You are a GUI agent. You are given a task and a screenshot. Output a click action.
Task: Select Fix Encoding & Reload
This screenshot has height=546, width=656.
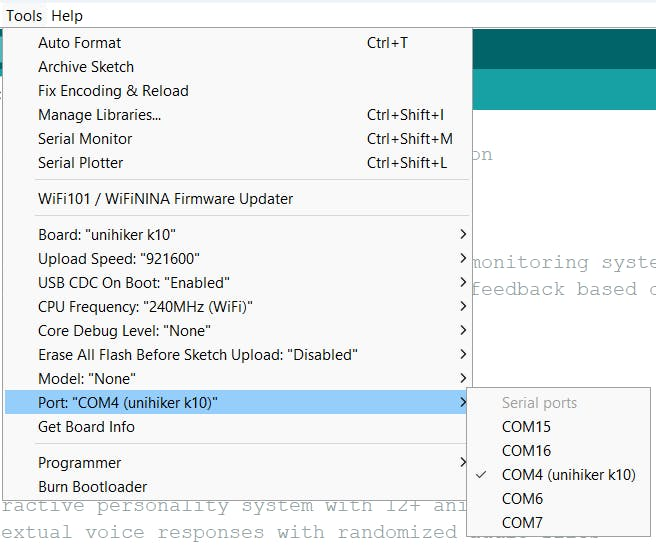pyautogui.click(x=237, y=91)
